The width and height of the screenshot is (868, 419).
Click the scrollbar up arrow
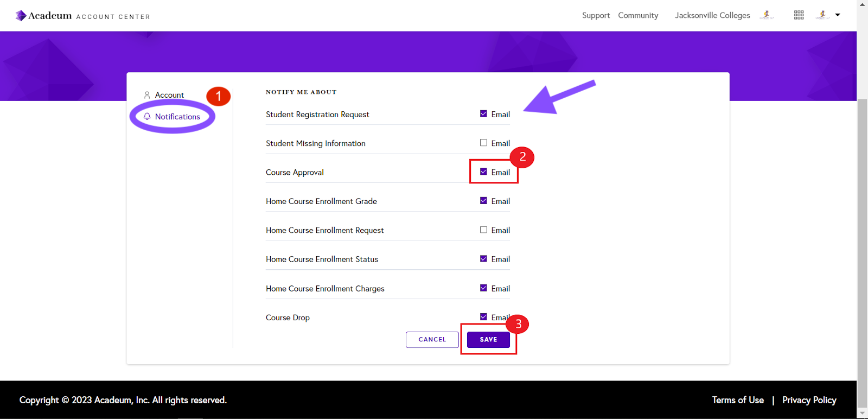pyautogui.click(x=862, y=4)
